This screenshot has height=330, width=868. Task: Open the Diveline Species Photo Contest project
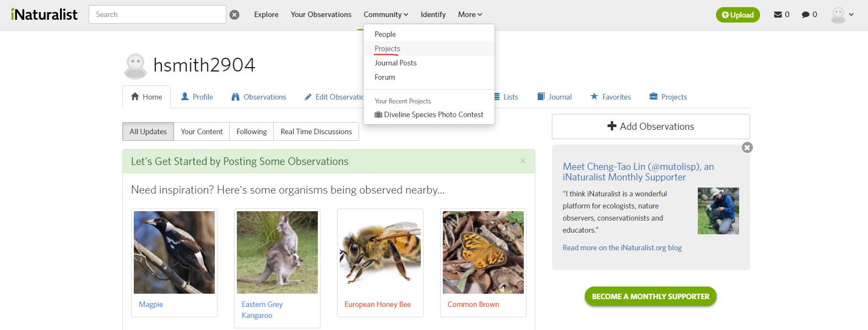pyautogui.click(x=429, y=114)
